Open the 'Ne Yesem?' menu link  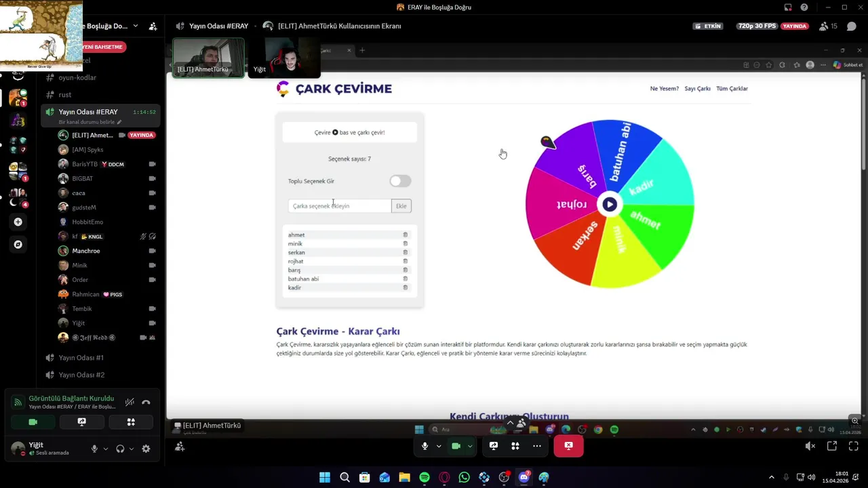(x=665, y=89)
